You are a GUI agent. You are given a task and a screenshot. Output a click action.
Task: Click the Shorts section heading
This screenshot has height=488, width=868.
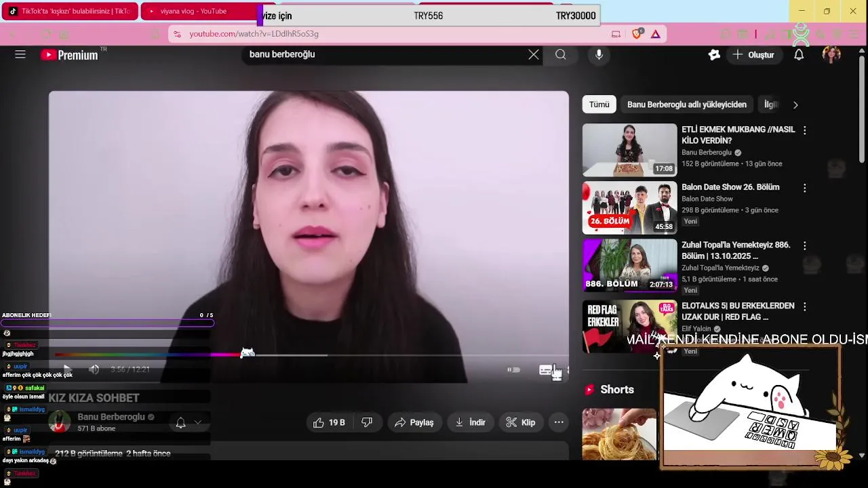(617, 390)
